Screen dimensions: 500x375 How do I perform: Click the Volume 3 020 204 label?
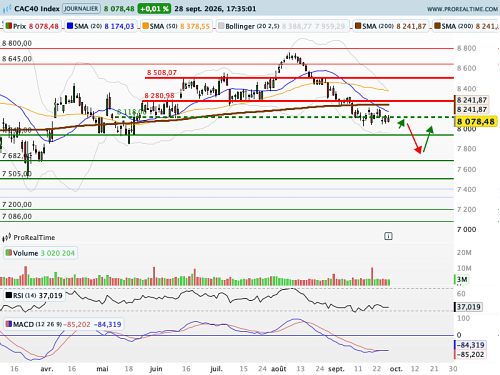(40, 253)
